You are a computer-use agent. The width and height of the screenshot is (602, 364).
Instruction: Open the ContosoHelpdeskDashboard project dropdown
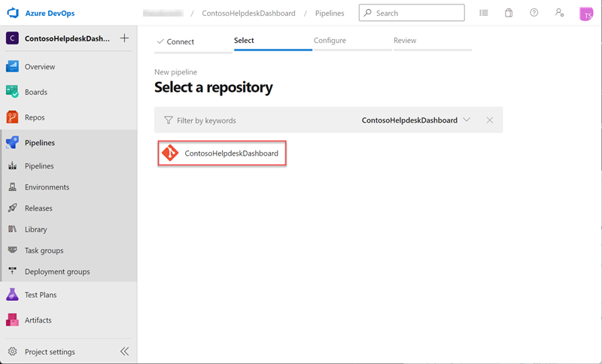pyautogui.click(x=416, y=120)
